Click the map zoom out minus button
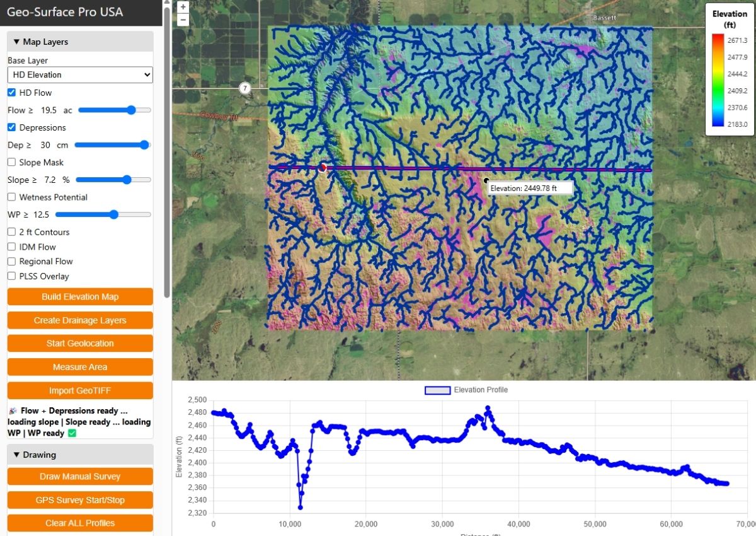756x536 pixels. 183,20
